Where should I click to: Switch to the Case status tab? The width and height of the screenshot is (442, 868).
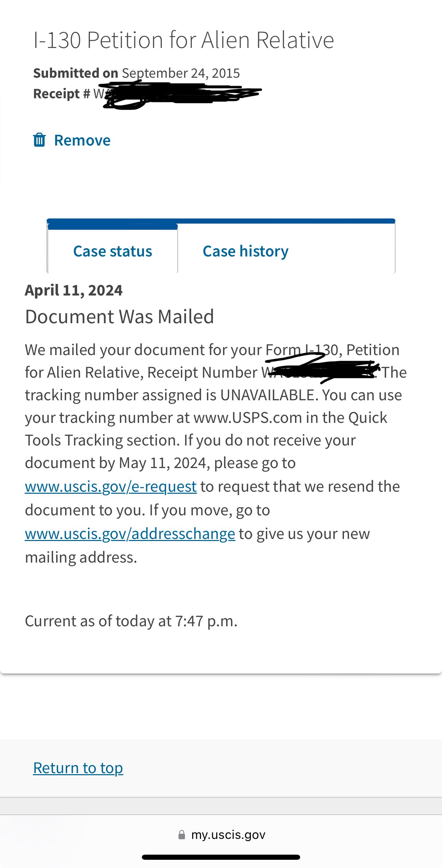pos(113,251)
